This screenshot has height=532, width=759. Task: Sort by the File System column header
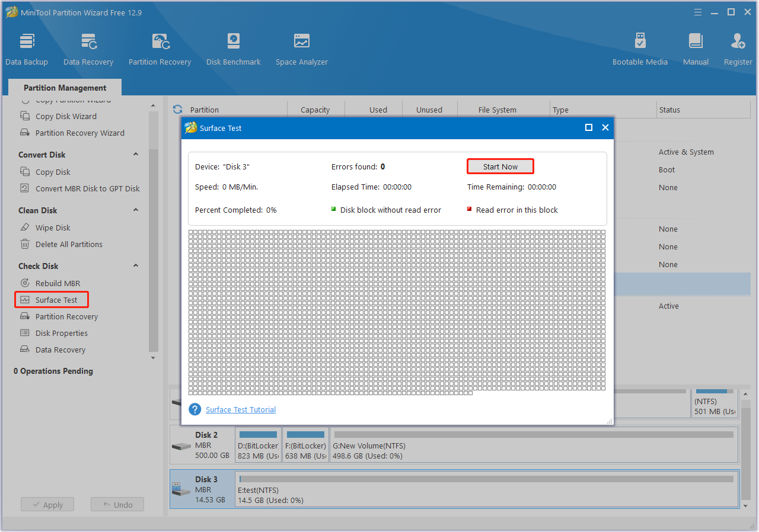498,110
